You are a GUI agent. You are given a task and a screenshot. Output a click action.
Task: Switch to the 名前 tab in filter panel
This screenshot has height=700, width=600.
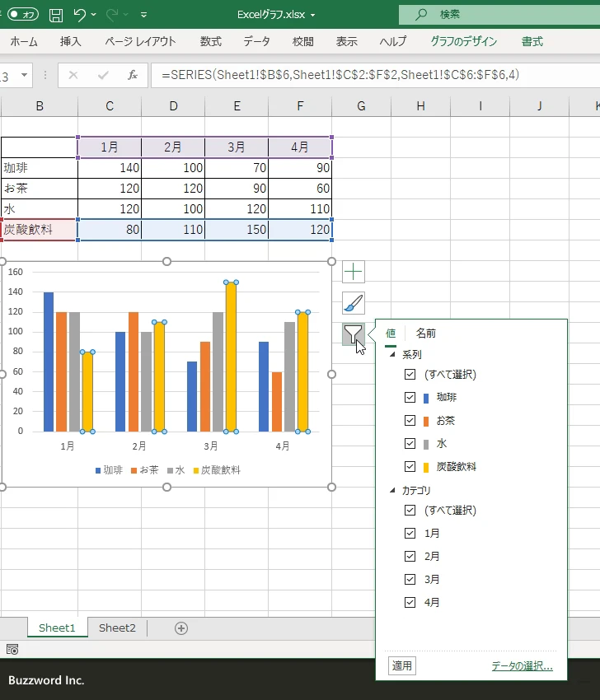(426, 333)
